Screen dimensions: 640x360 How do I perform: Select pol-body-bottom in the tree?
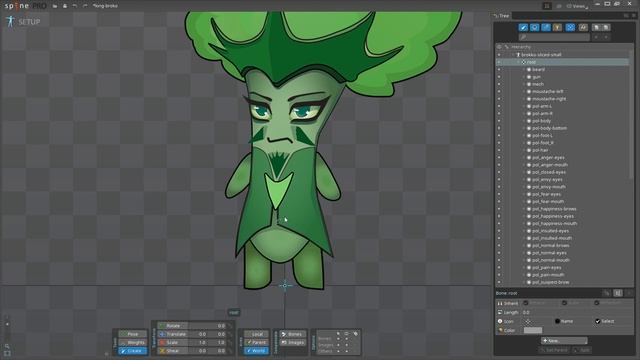click(x=549, y=128)
